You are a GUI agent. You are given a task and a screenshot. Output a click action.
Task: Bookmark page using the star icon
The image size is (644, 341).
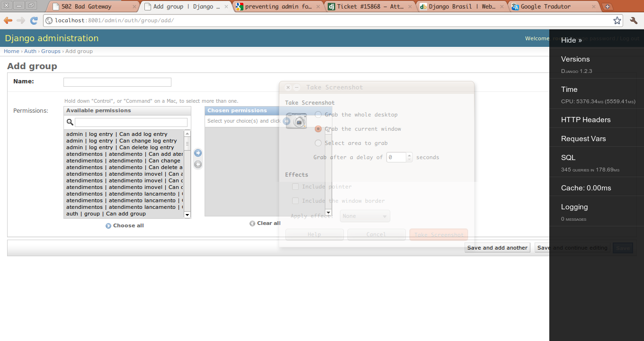[x=617, y=20]
